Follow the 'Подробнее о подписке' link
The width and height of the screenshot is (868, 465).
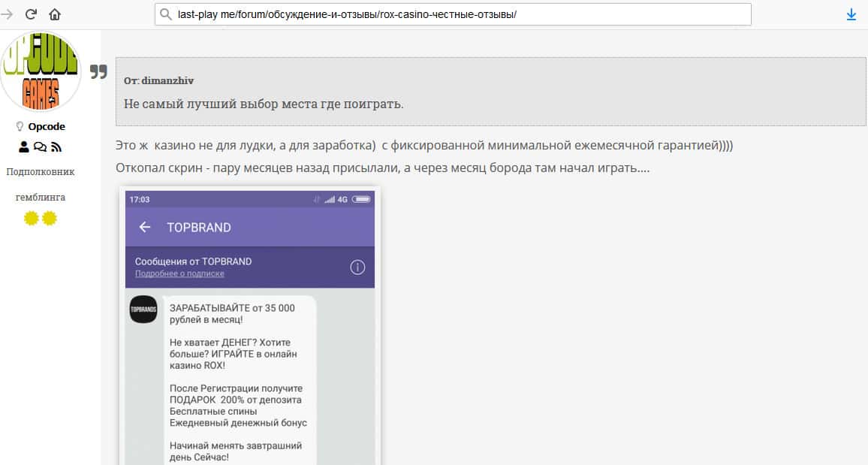click(180, 273)
